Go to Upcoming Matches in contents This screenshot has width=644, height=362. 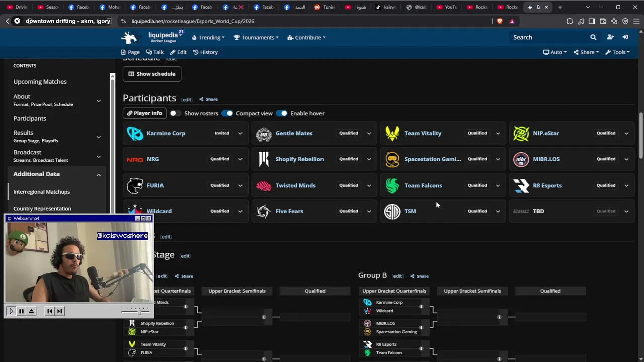tap(40, 82)
